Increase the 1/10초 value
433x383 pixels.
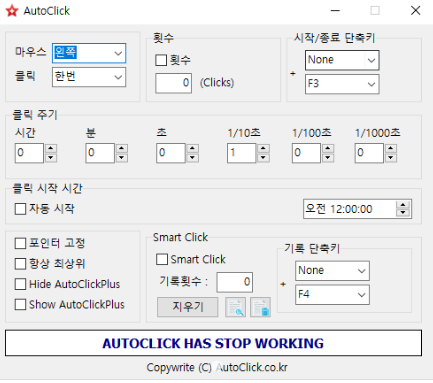(263, 148)
